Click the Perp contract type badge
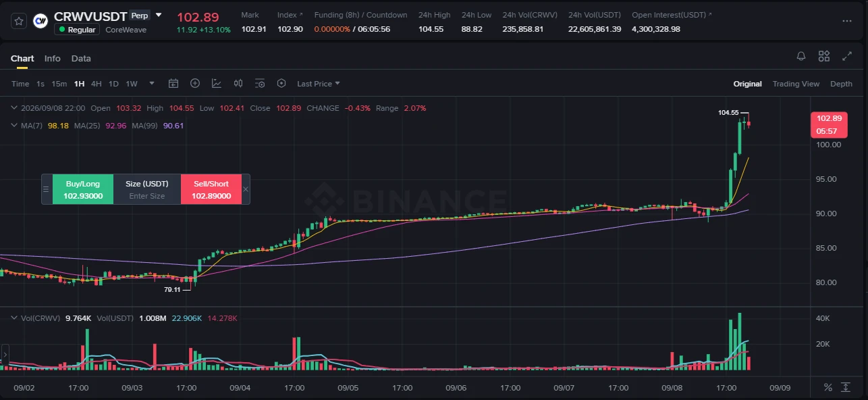 (x=140, y=16)
